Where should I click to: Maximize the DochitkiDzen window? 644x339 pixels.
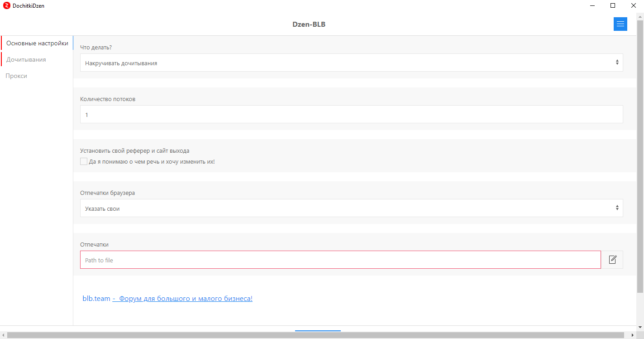pyautogui.click(x=613, y=6)
